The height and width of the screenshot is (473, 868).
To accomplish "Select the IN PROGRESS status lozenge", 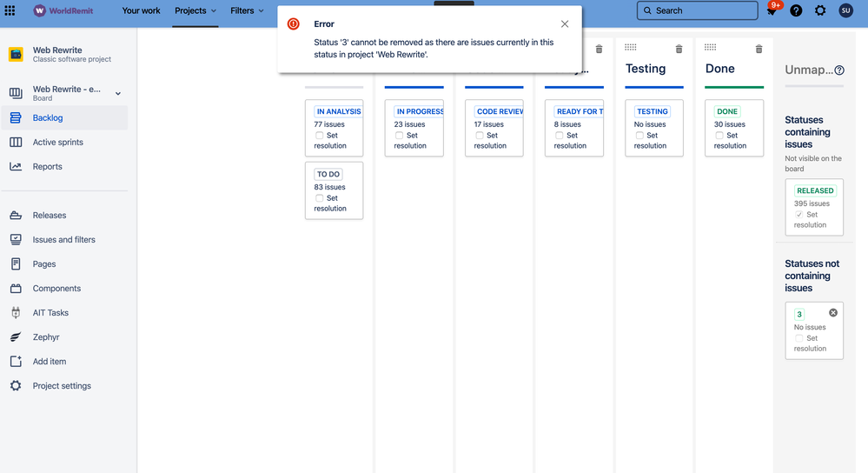I will click(419, 111).
